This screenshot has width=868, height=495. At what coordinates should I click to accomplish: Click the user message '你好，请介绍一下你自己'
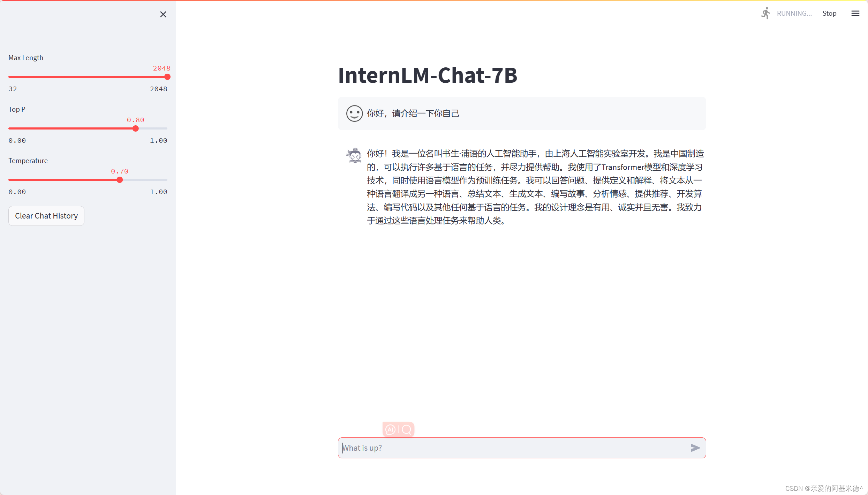click(x=413, y=113)
